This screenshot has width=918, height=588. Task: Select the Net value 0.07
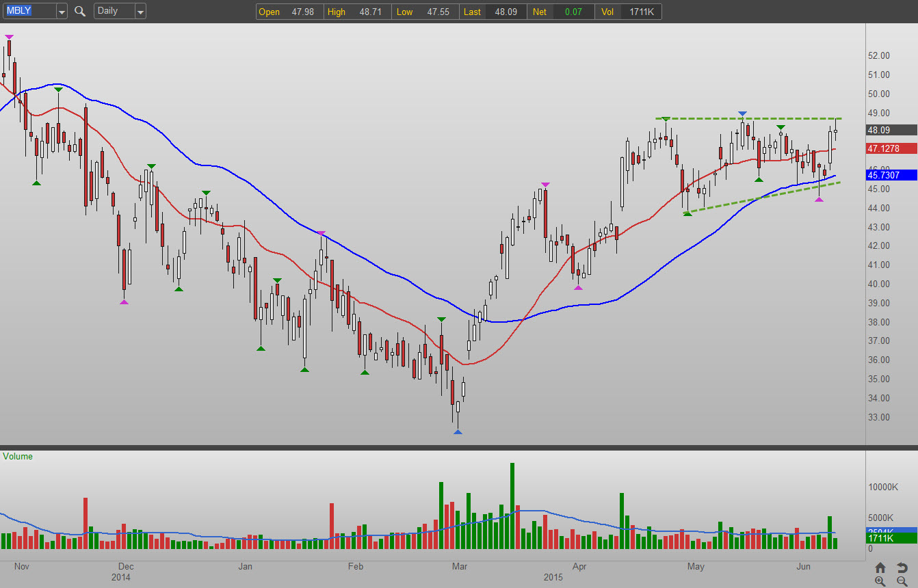pos(573,12)
